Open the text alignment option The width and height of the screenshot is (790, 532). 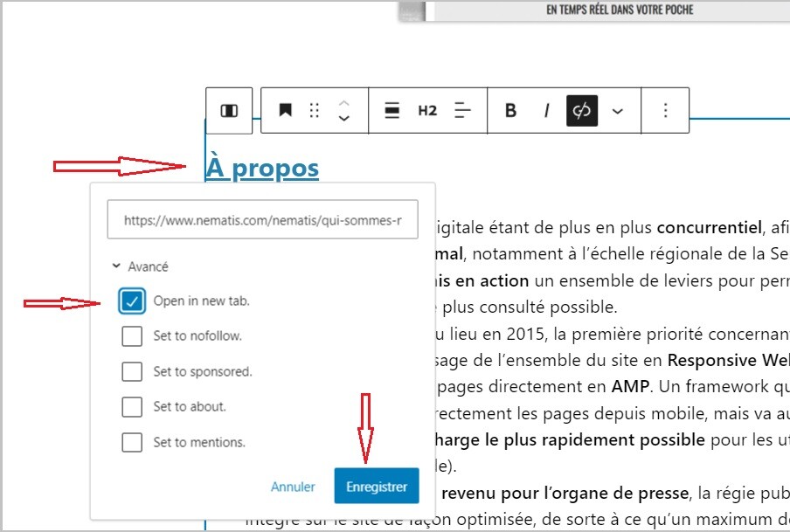pyautogui.click(x=463, y=111)
